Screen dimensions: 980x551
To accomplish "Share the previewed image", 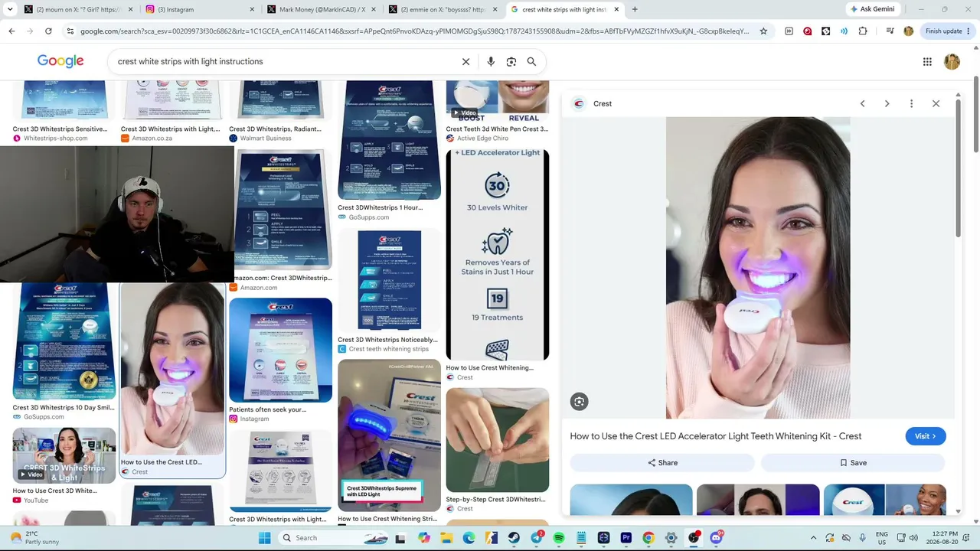I will point(662,463).
